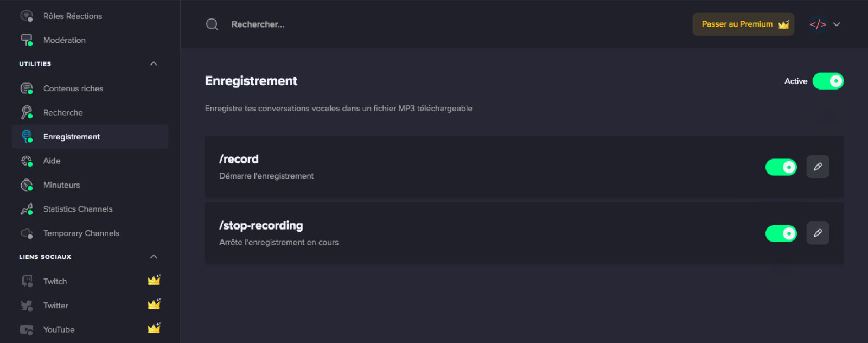The width and height of the screenshot is (868, 343).
Task: Open the server dropdown chevron top right
Action: tap(837, 24)
